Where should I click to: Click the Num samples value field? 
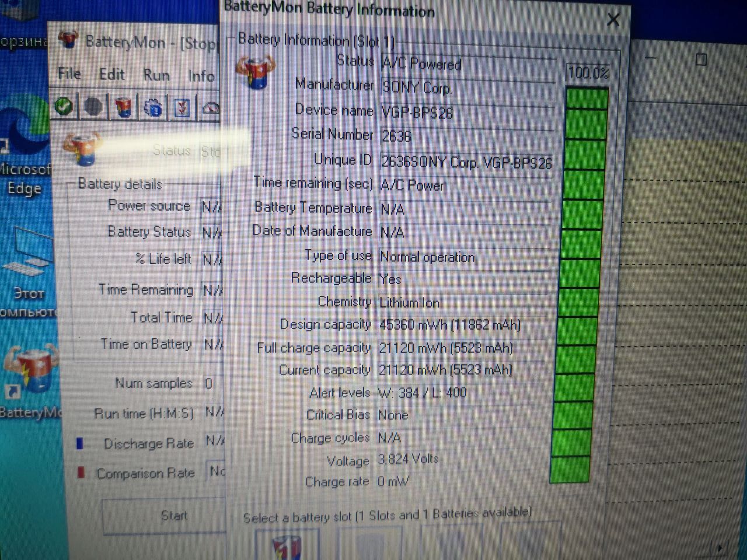(x=214, y=383)
